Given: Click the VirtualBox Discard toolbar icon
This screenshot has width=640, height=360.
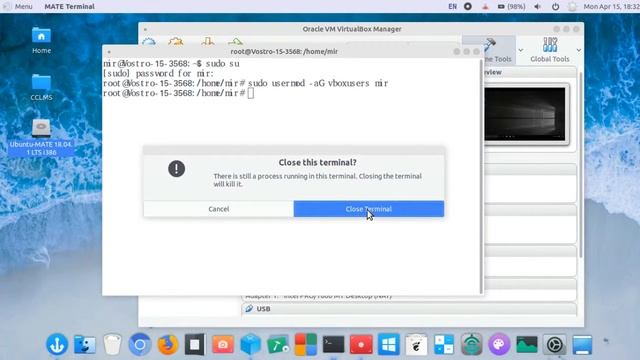Looking at the screenshot, I should pos(208,41).
